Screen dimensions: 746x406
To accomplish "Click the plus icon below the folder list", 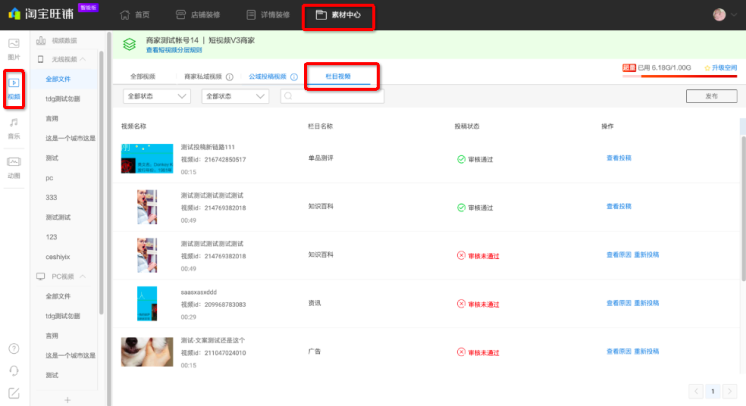I will point(67,399).
